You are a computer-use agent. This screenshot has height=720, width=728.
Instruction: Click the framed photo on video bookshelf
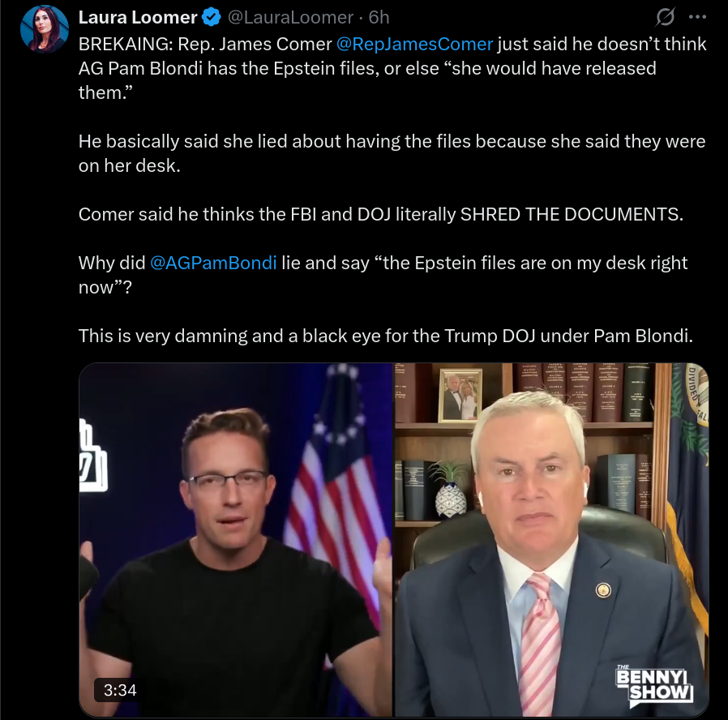(460, 396)
